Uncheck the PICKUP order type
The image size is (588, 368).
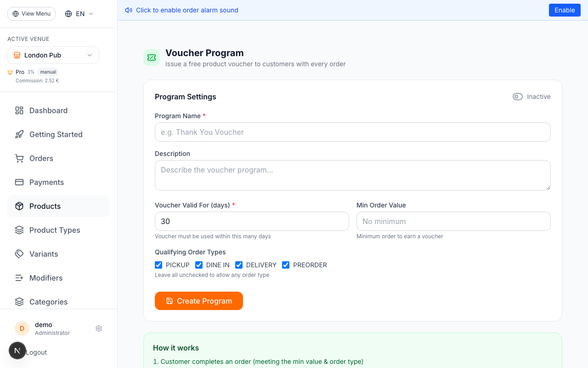click(158, 265)
